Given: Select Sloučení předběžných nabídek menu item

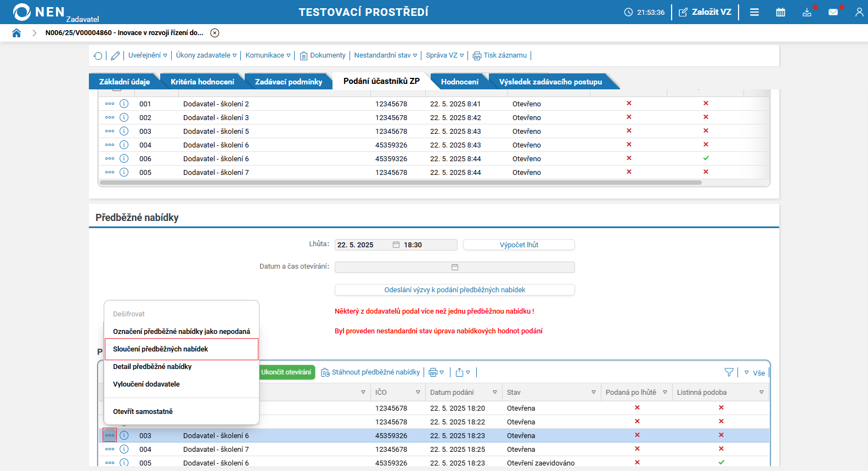Looking at the screenshot, I should point(161,349).
